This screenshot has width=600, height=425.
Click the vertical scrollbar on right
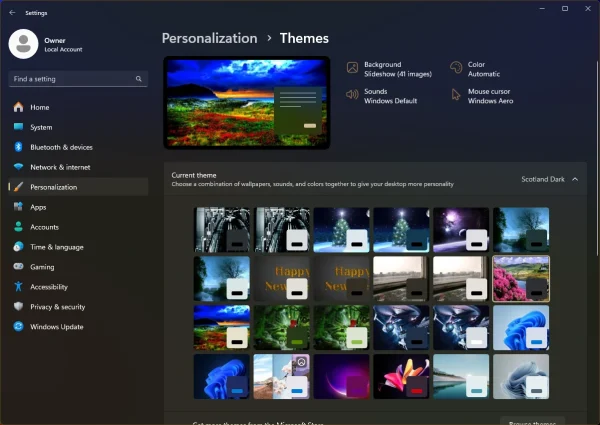click(597, 158)
